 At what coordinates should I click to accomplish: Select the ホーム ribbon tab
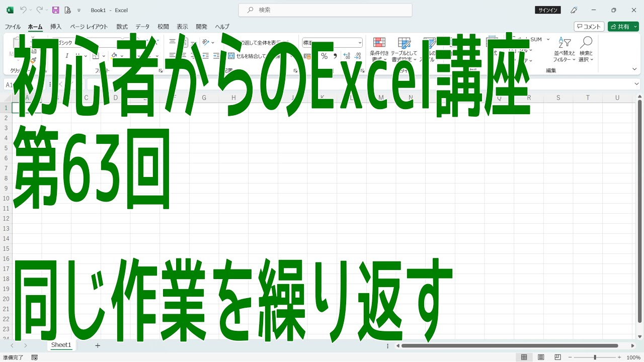coord(35,27)
